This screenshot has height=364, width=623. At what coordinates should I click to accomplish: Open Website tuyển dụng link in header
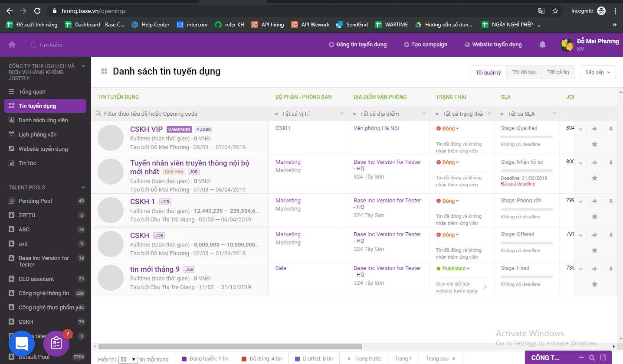493,44
